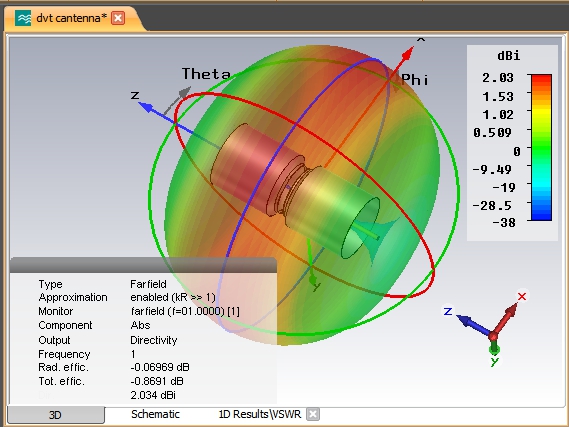Viewport: 569px width, 427px height.
Task: Click the -38 minimum scale value
Action: click(503, 222)
